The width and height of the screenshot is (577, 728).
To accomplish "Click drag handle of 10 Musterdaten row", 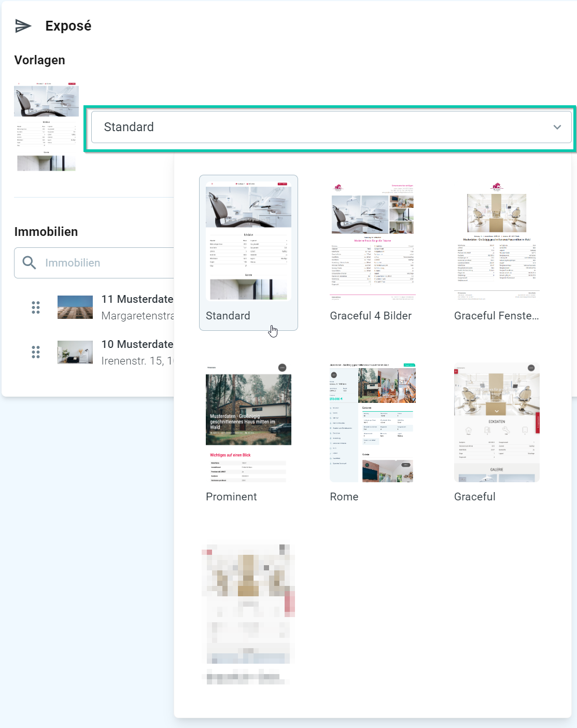I will pos(36,353).
